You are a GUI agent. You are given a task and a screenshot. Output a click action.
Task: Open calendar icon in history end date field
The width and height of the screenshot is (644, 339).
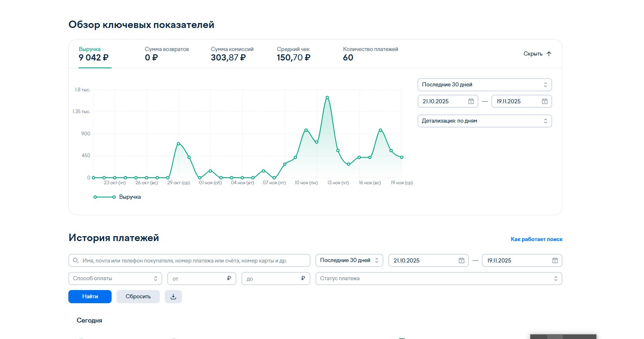click(x=555, y=260)
